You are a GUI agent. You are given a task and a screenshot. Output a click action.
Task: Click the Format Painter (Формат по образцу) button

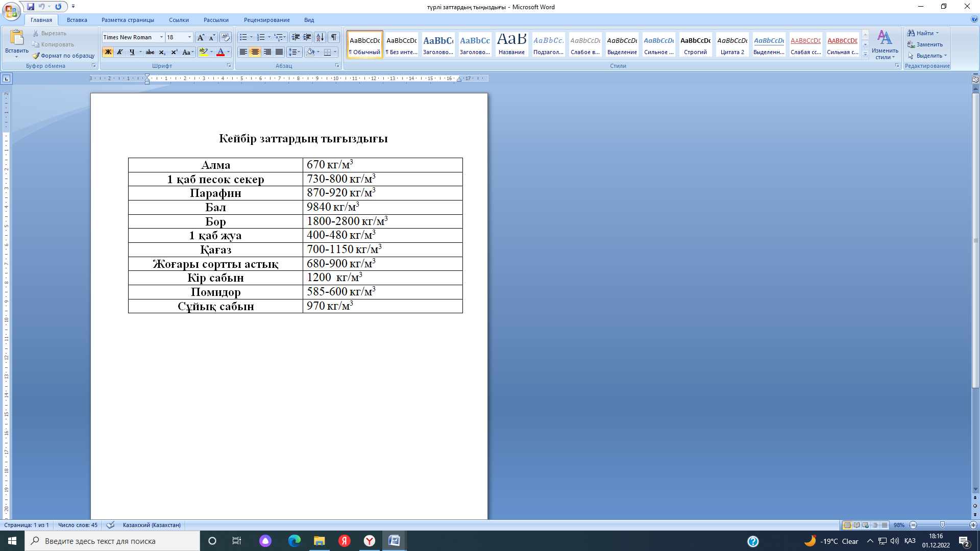63,56
